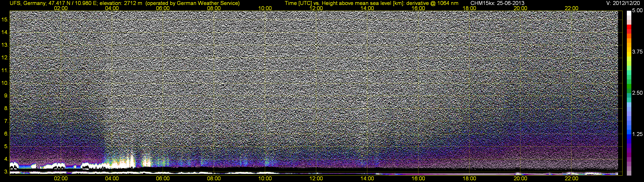Click the 3.75 value on the color scale
Screen dimensions: 644x182
637,52
